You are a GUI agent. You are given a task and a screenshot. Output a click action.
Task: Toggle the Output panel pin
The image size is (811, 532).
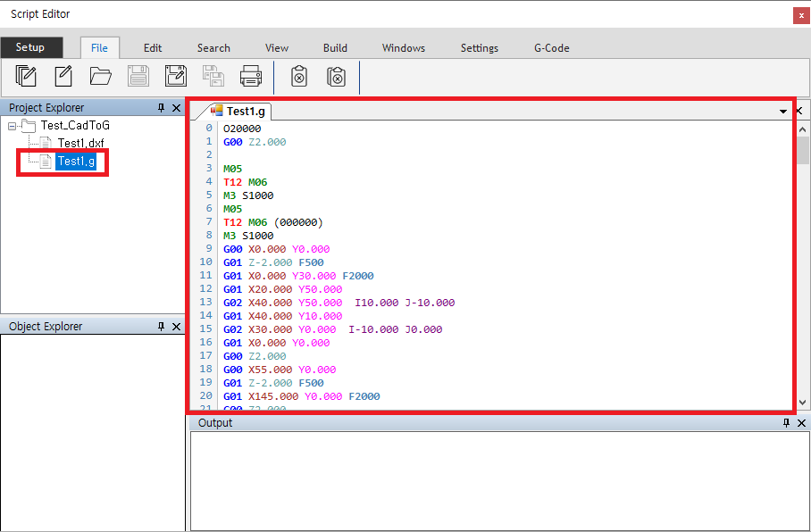pos(786,423)
